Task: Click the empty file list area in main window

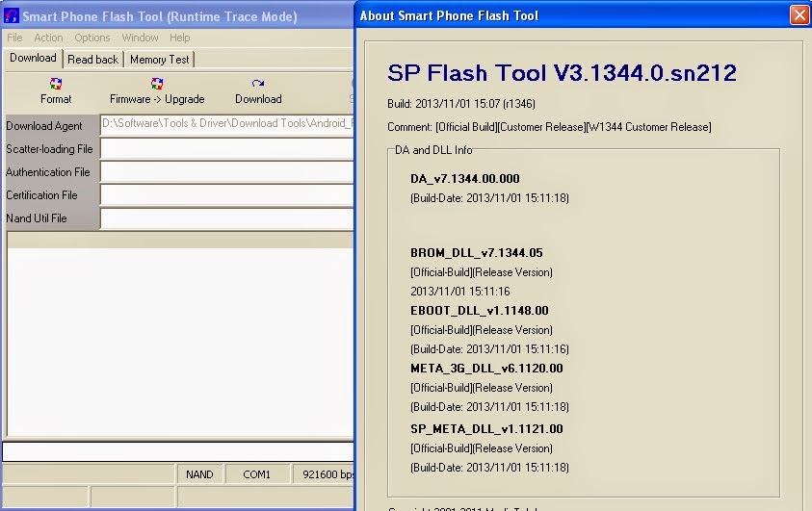Action: tap(180, 342)
